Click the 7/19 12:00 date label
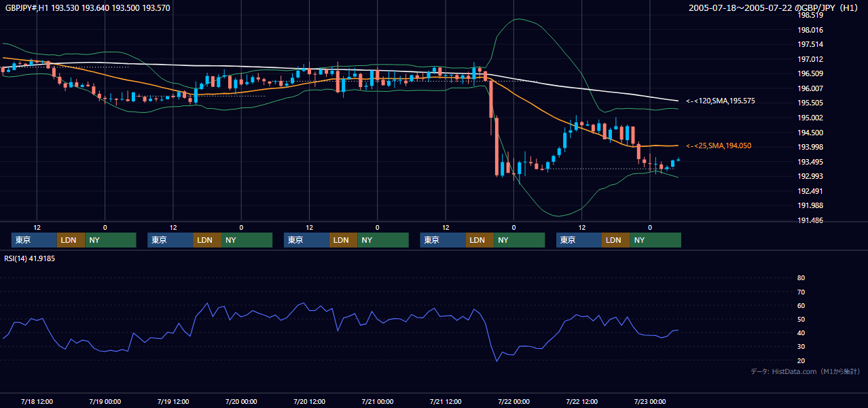Image resolution: width=868 pixels, height=408 pixels. point(173,401)
